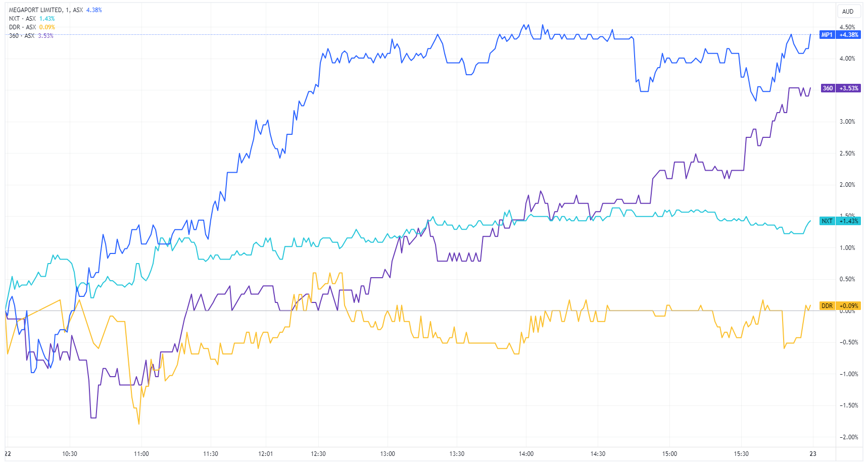This screenshot has width=868, height=463.
Task: Click the 14:00 time axis label
Action: pos(526,454)
